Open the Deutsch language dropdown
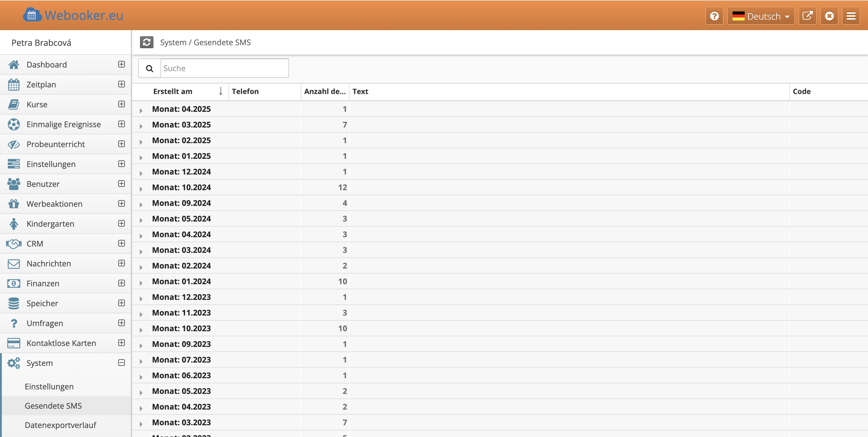This screenshot has width=868, height=437. 761,16
